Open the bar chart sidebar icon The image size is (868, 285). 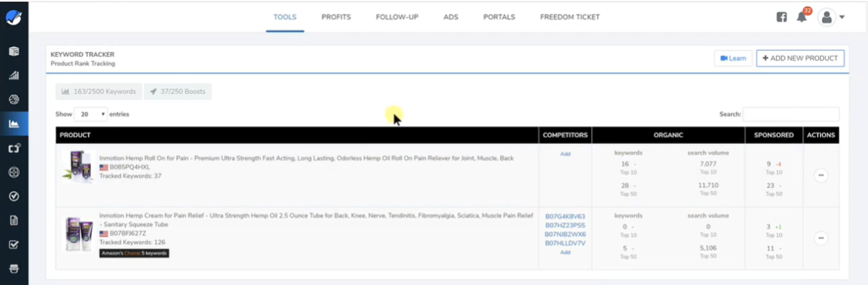tap(14, 75)
